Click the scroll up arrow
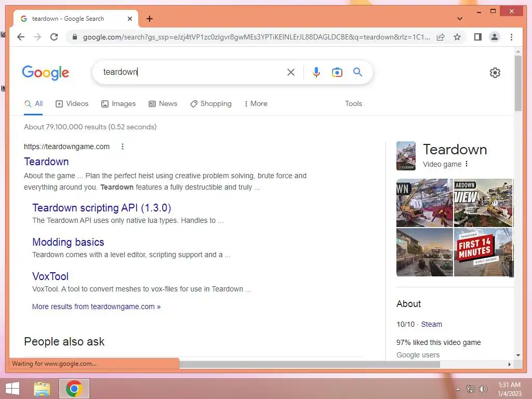 click(x=518, y=51)
